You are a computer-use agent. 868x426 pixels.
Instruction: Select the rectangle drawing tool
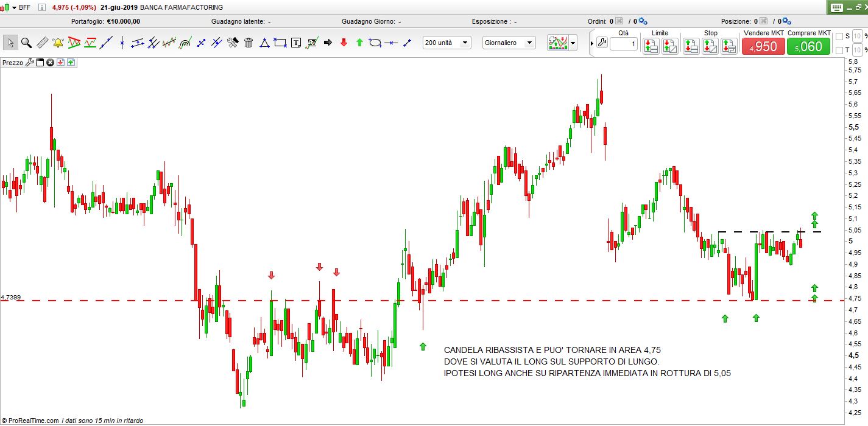point(280,43)
